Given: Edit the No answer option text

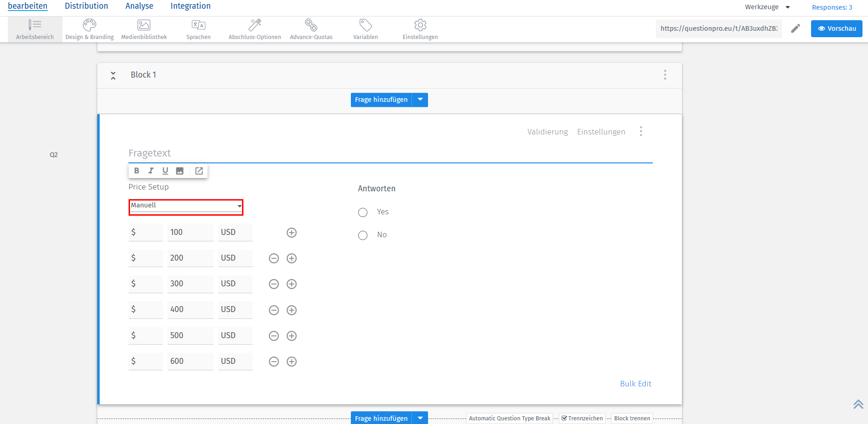Looking at the screenshot, I should click(382, 234).
